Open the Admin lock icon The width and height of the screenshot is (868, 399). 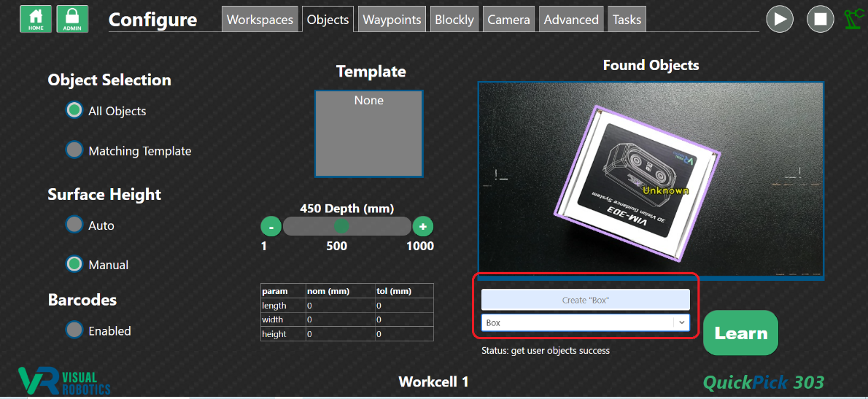(72, 20)
